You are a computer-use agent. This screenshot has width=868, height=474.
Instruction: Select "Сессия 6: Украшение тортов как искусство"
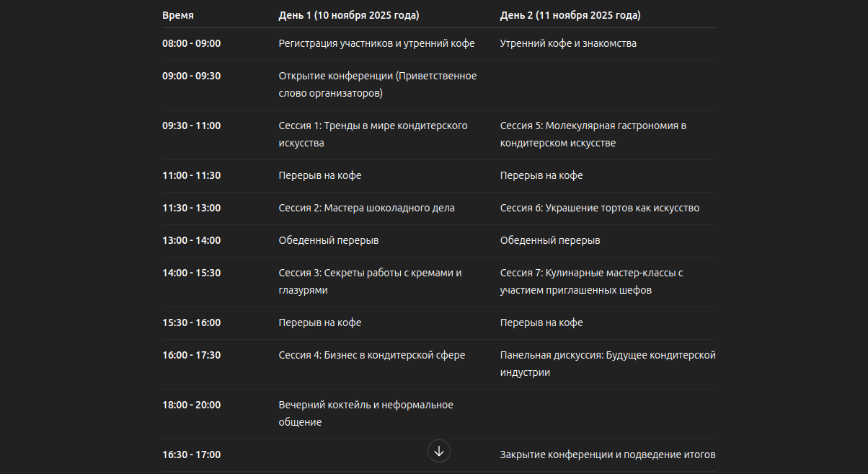tap(599, 208)
